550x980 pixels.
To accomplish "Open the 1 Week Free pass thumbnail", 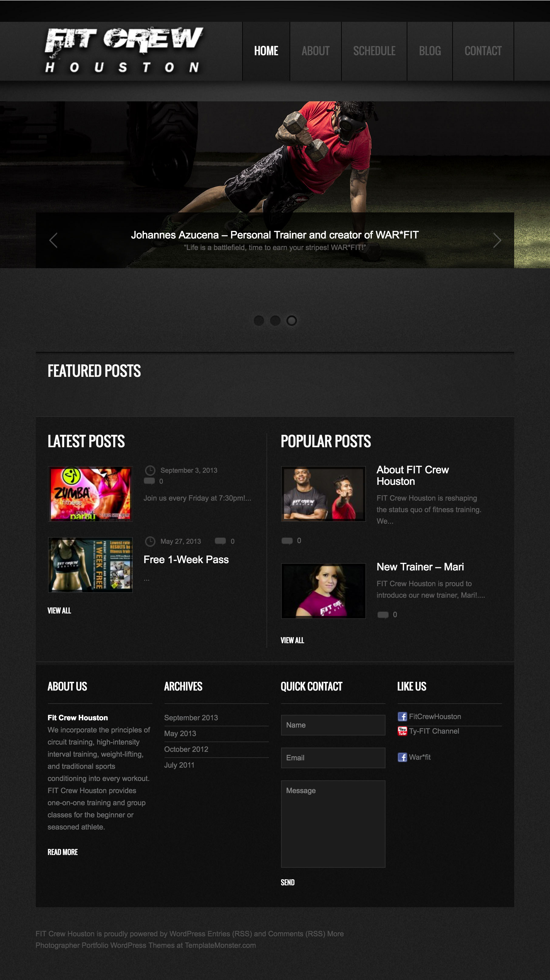I will click(x=90, y=565).
